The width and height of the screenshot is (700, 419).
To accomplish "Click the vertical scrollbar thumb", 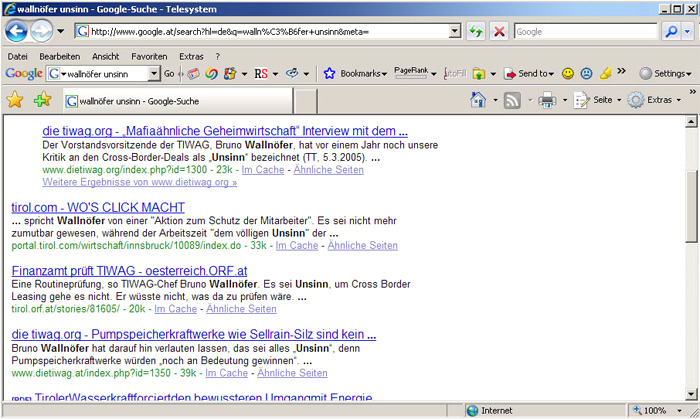I will (691, 206).
